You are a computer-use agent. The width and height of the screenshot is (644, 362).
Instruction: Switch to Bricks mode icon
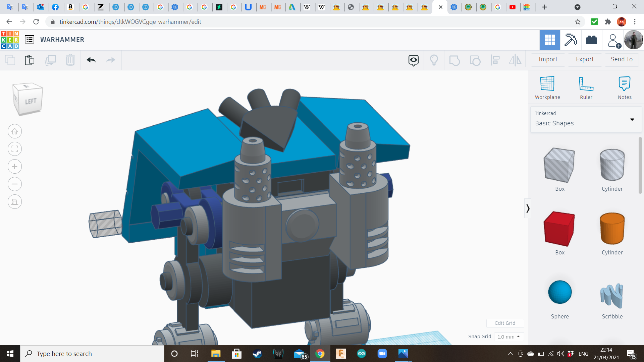pos(591,40)
